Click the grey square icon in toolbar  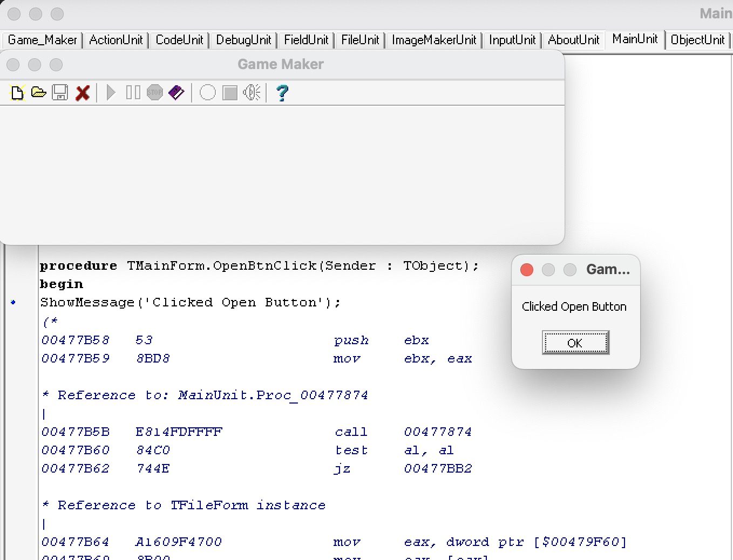230,93
